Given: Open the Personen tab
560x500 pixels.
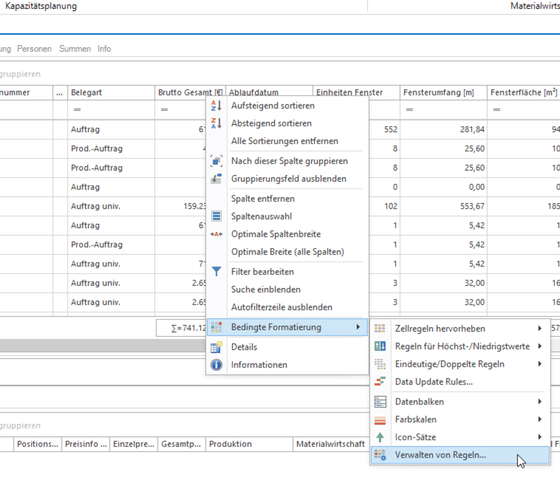Looking at the screenshot, I should pos(34,49).
